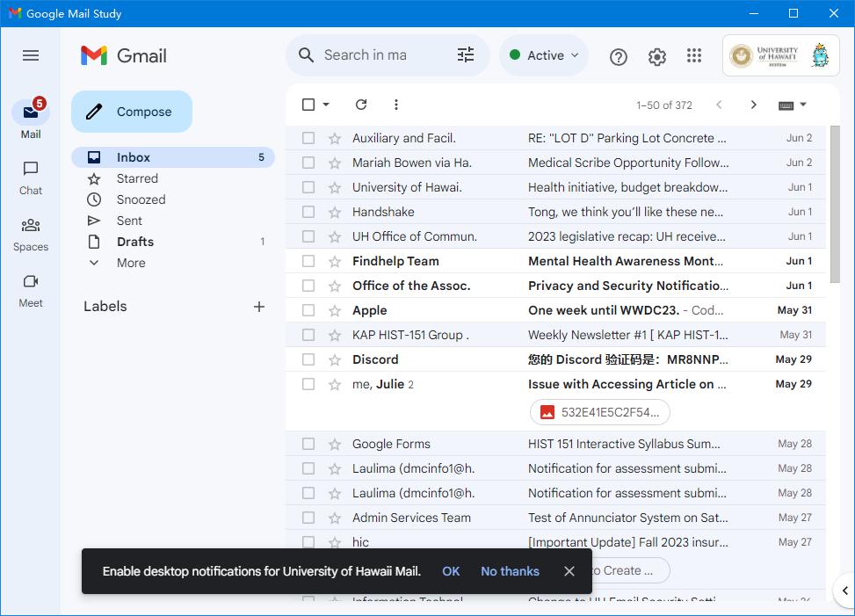Open 2023 legislative recap email
The image size is (855, 616).
pyautogui.click(x=555, y=236)
